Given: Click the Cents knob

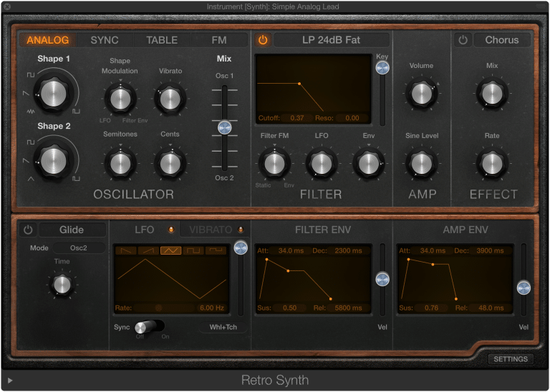Looking at the screenshot, I should (x=170, y=164).
